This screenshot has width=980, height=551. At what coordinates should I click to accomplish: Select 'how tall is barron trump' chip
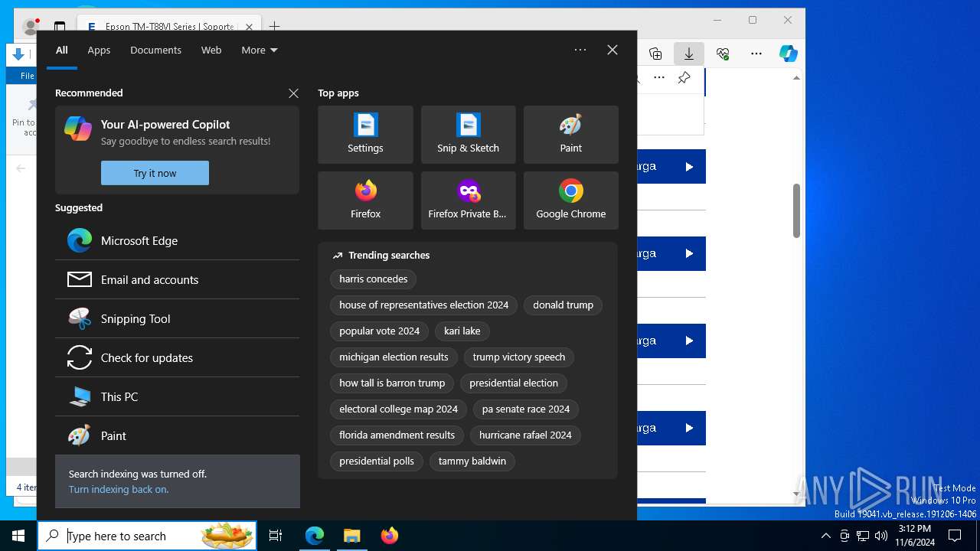(392, 383)
